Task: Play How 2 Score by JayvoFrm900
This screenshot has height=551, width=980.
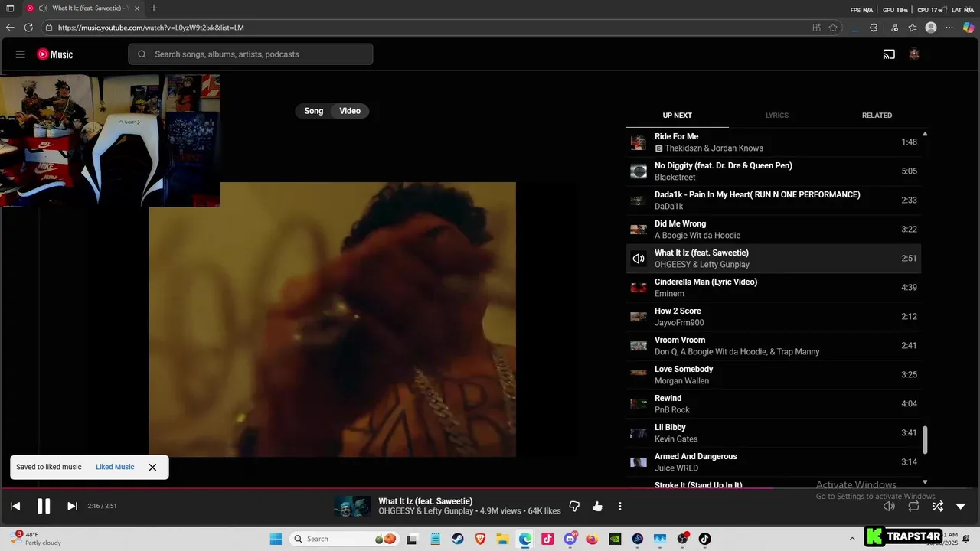Action: (773, 317)
